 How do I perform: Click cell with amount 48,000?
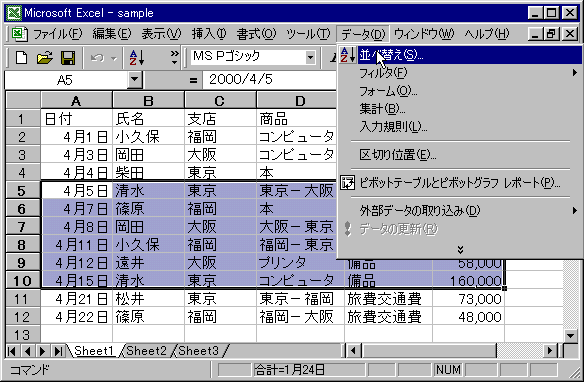(x=469, y=317)
